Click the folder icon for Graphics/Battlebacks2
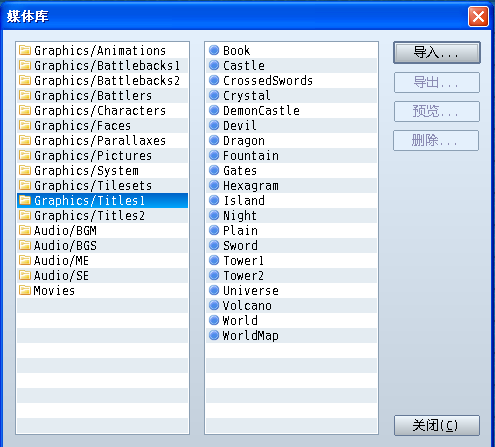The width and height of the screenshot is (495, 447). (x=25, y=80)
